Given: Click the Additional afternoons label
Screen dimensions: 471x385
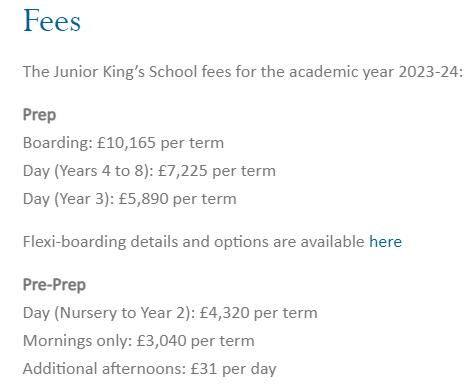Looking at the screenshot, I should tap(104, 369).
